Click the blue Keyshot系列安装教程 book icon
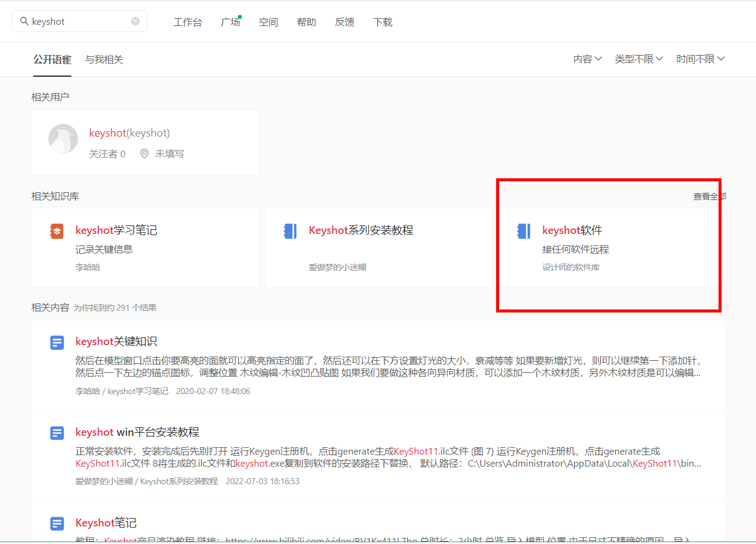The width and height of the screenshot is (756, 544). tap(290, 230)
